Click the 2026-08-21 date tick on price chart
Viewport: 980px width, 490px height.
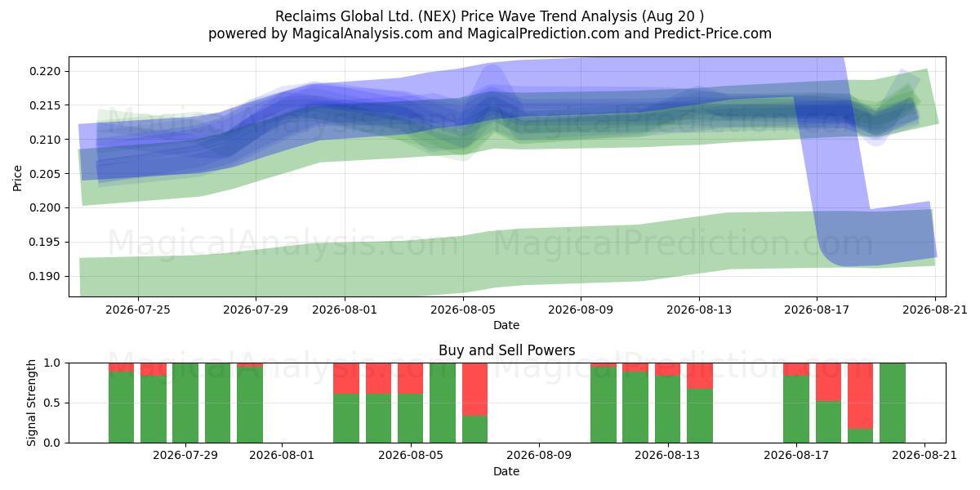click(936, 310)
